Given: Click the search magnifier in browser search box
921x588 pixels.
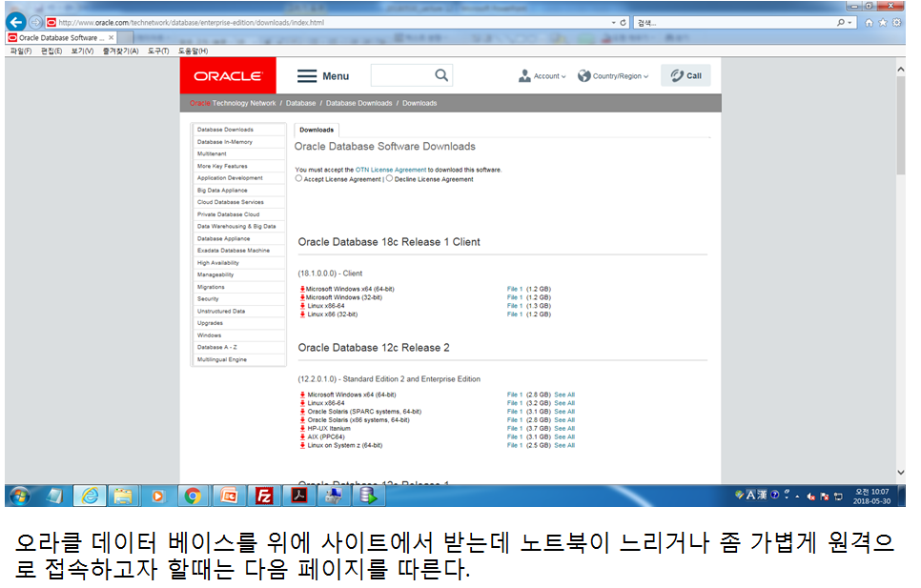Looking at the screenshot, I should [841, 22].
